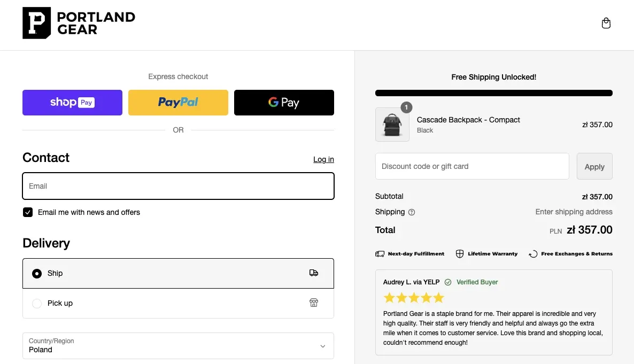
Task: Click the Audrey L. via YELP reviewer name
Action: tap(411, 282)
